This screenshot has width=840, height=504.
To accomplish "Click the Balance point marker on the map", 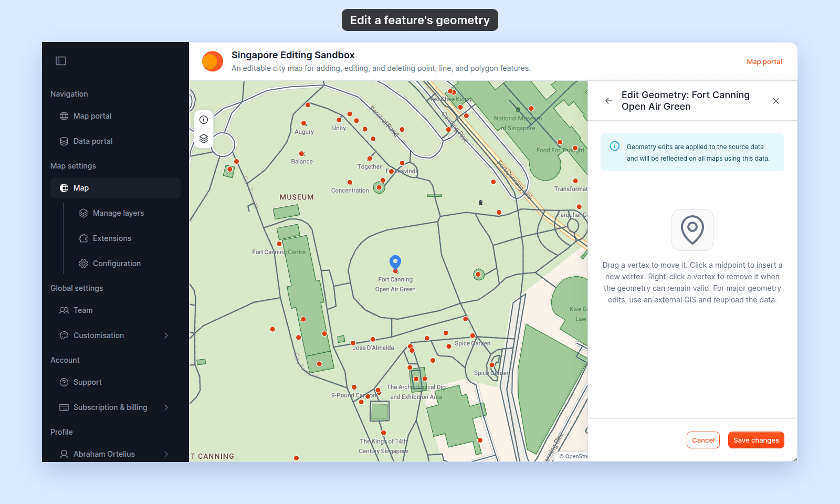I will point(302,154).
